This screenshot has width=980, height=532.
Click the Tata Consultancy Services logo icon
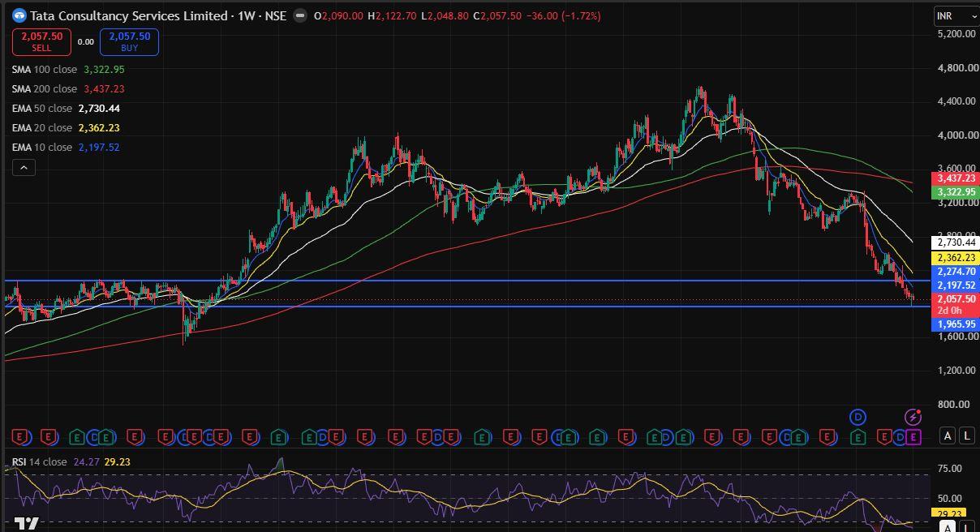(x=19, y=15)
